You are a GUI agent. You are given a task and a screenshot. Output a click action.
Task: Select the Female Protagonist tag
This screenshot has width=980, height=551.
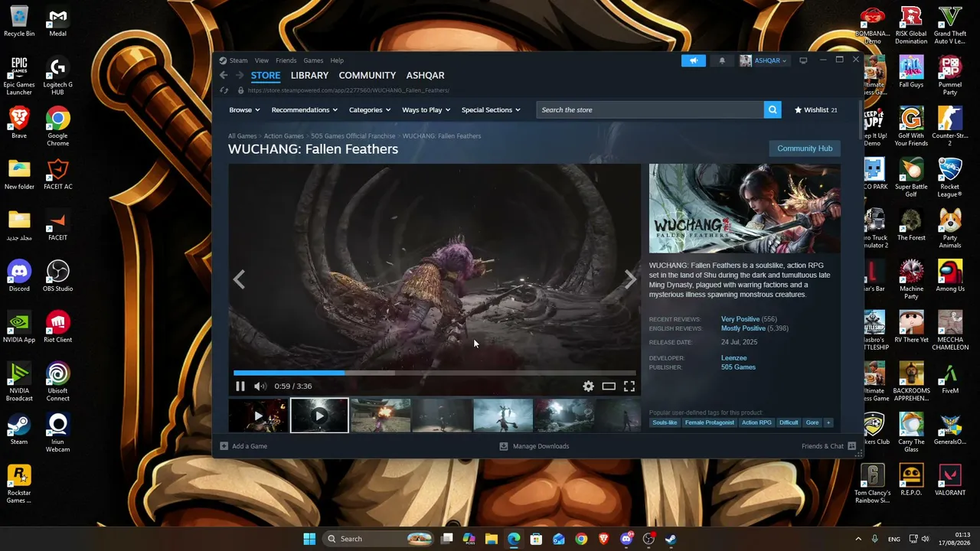pyautogui.click(x=710, y=422)
